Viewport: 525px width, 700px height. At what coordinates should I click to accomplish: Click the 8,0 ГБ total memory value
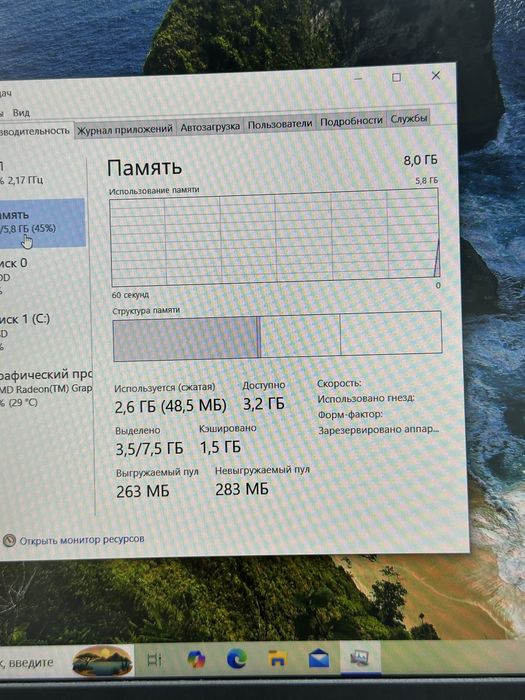click(x=421, y=160)
